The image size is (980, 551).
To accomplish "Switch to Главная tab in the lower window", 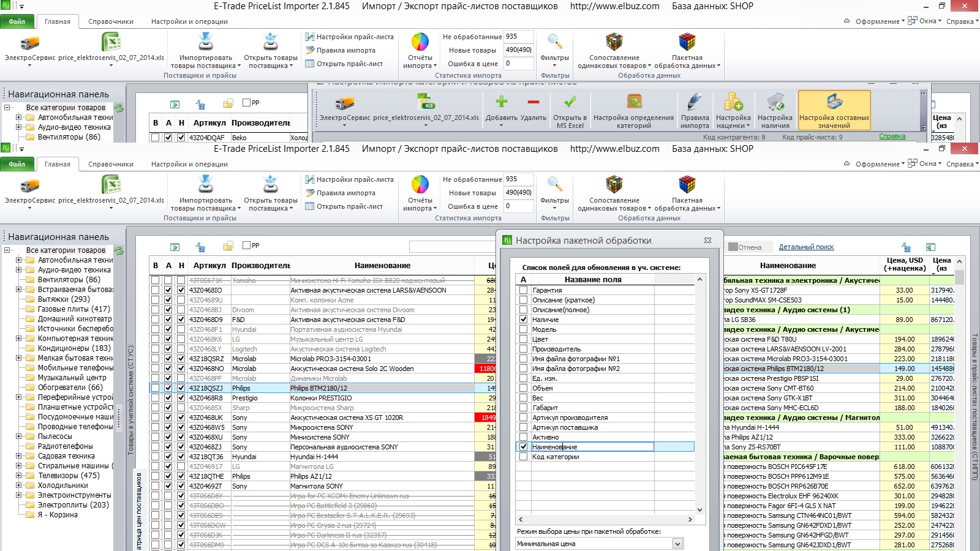I will [x=58, y=164].
